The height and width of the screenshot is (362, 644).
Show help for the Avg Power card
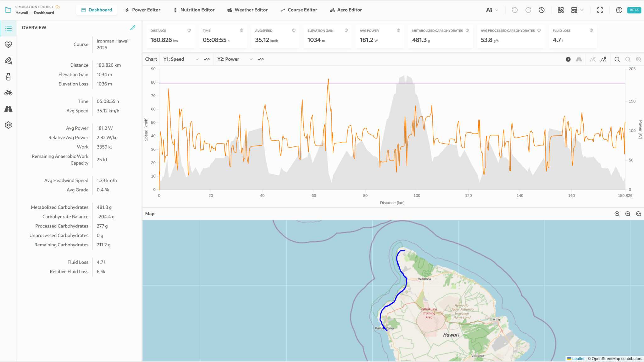(x=398, y=30)
